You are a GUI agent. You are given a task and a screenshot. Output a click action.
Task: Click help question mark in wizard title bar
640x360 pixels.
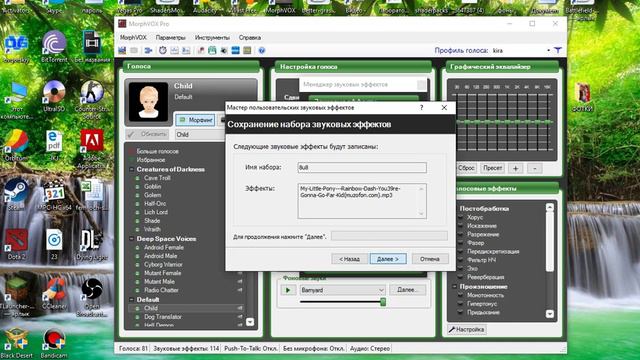click(x=422, y=108)
